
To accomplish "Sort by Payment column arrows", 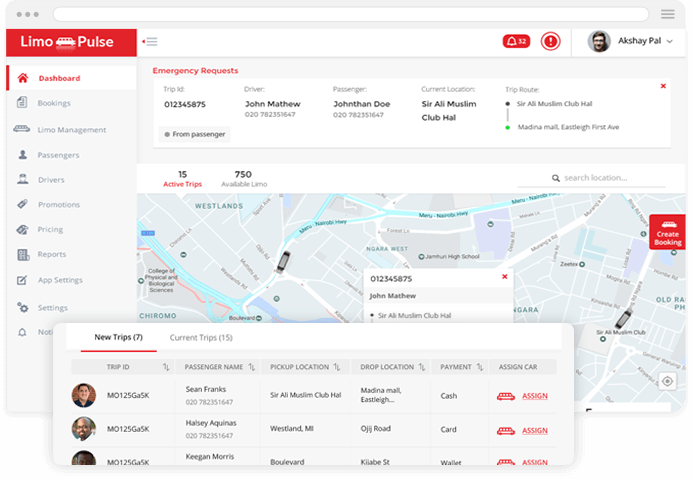I will coord(480,367).
